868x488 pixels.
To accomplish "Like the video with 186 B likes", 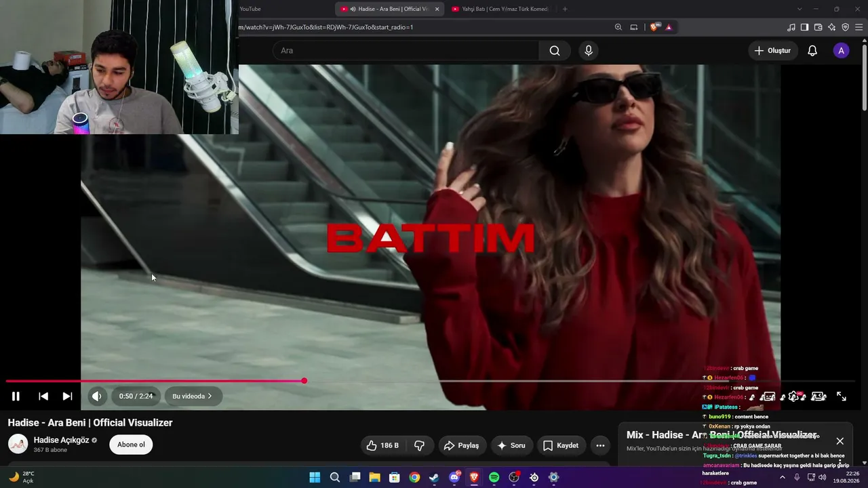I will (x=384, y=445).
